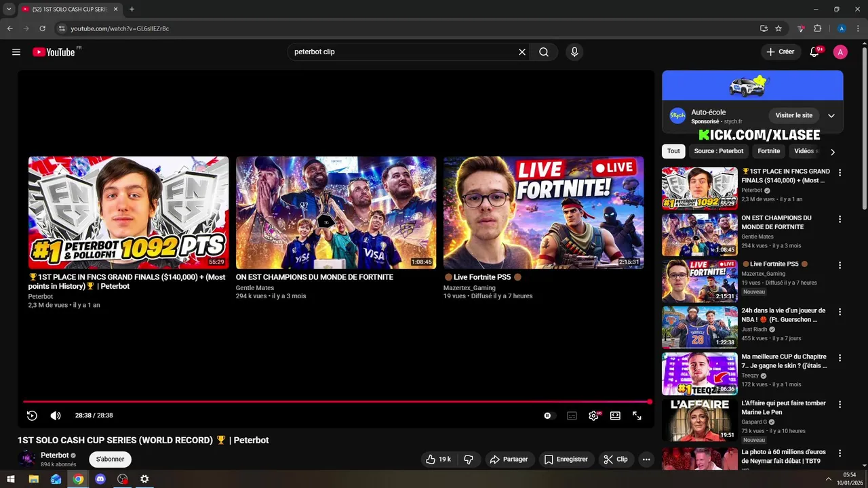Go to YouTube home via logo
The height and width of the screenshot is (488, 868).
click(x=54, y=52)
